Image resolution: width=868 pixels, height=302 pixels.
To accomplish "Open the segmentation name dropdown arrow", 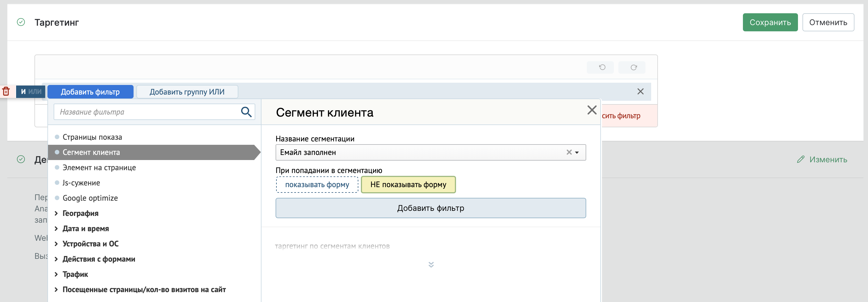I will [x=577, y=152].
